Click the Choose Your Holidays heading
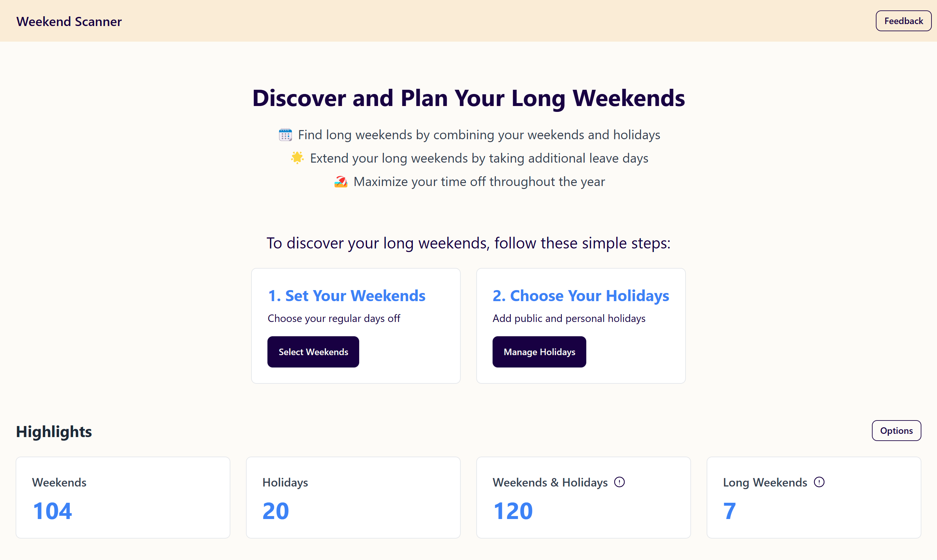 click(581, 296)
